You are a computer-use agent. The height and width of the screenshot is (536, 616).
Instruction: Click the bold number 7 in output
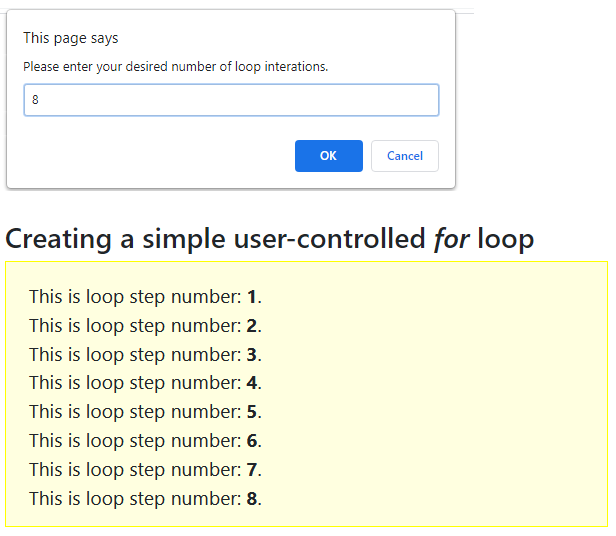point(251,470)
